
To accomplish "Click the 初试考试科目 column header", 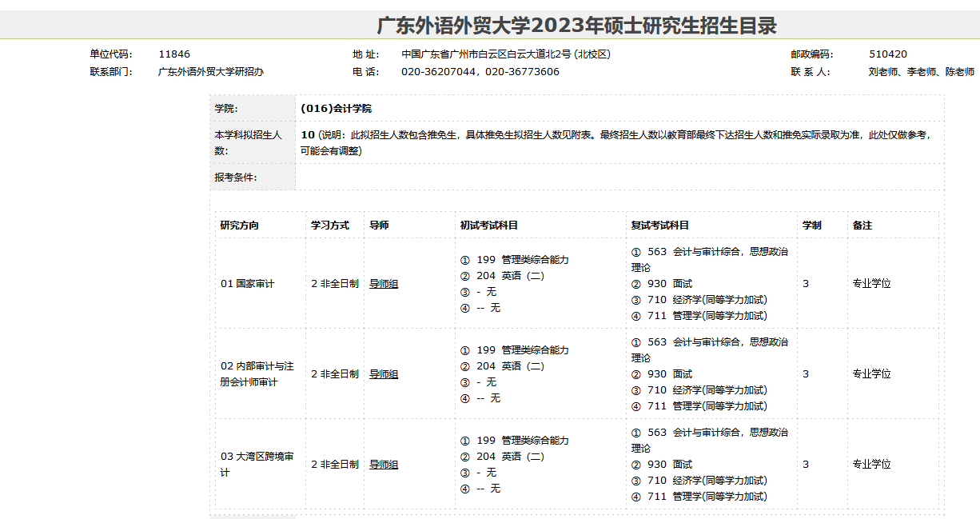I will pos(489,226).
